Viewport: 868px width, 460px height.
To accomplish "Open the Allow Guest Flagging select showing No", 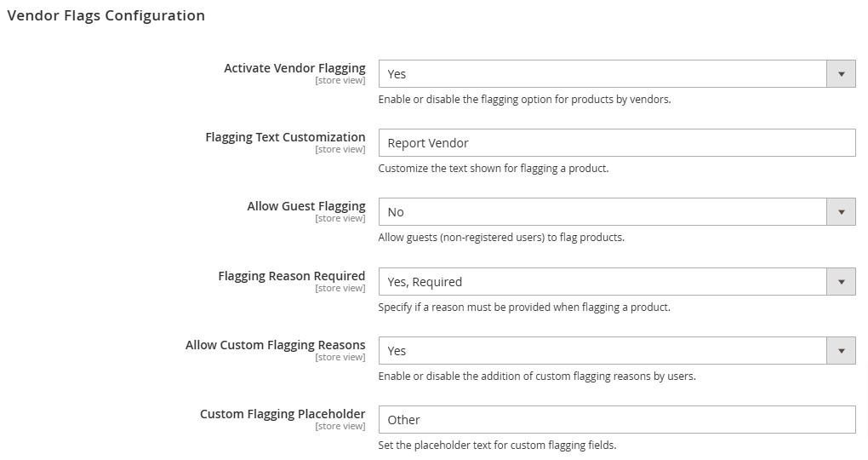I will 617,212.
